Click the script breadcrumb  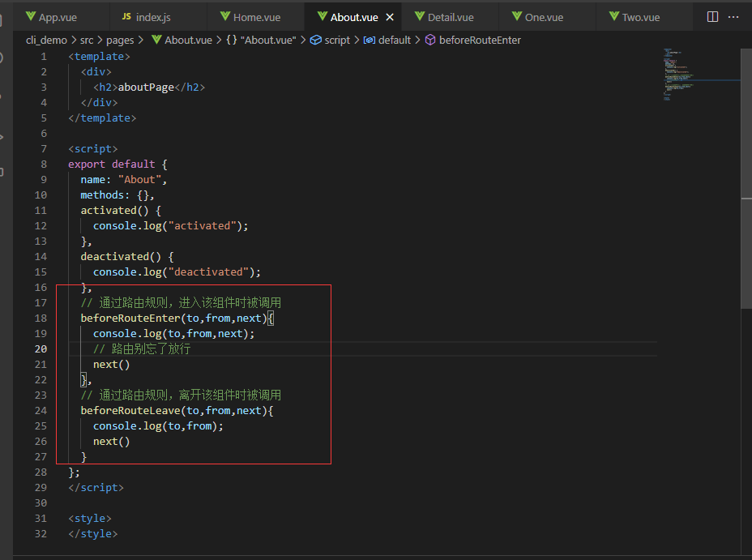point(337,41)
